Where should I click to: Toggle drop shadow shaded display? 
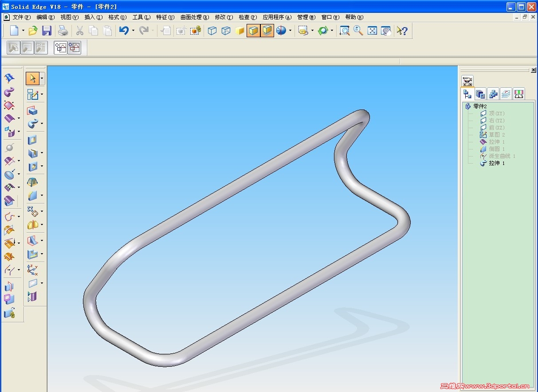(x=267, y=31)
